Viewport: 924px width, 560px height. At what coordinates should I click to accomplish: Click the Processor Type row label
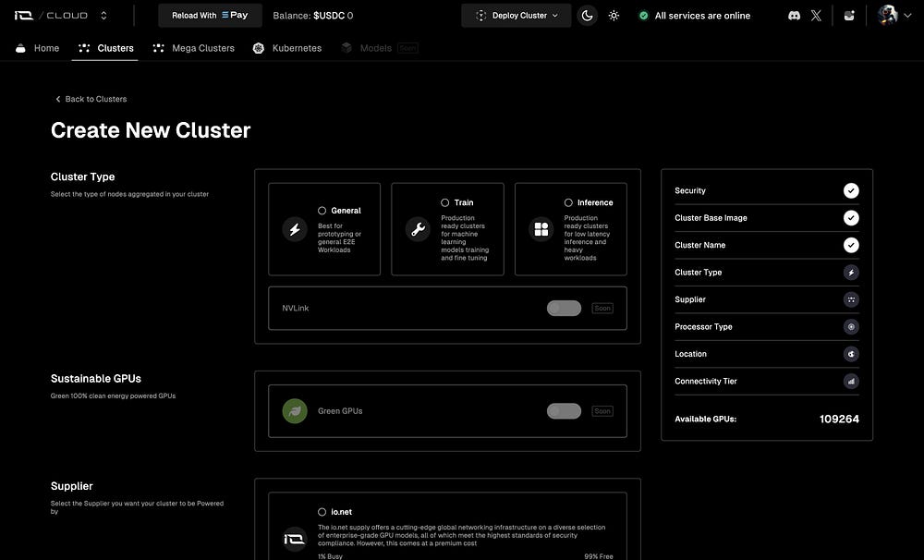703,326
